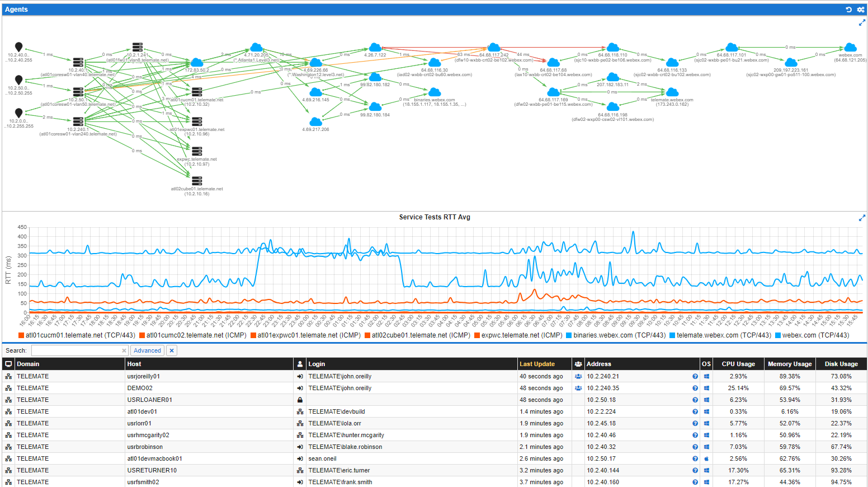Image resolution: width=868 pixels, height=487 pixels.
Task: Select the atl01cucm01.telemate.net server node
Action: [197, 91]
